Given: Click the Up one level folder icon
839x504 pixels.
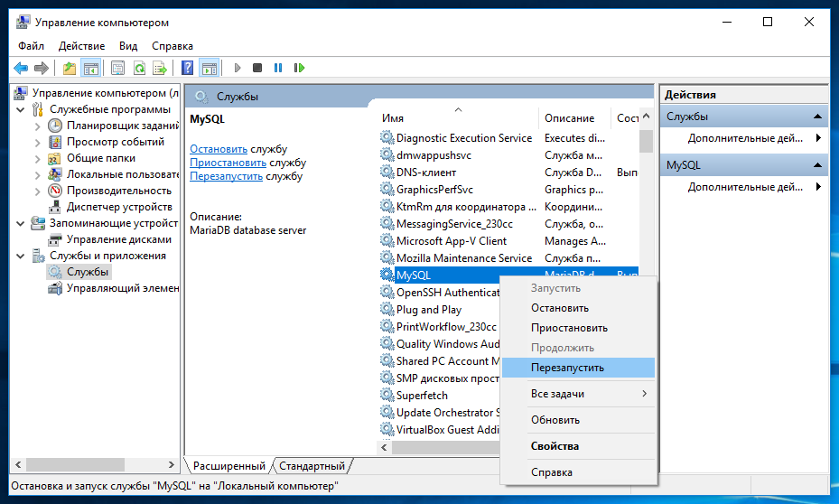Looking at the screenshot, I should coord(70,68).
